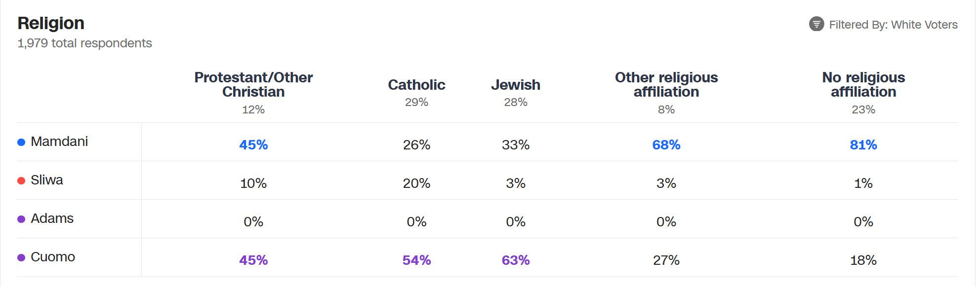Image resolution: width=980 pixels, height=287 pixels.
Task: Click the blue dot next to Mamdani
Action: [21, 143]
